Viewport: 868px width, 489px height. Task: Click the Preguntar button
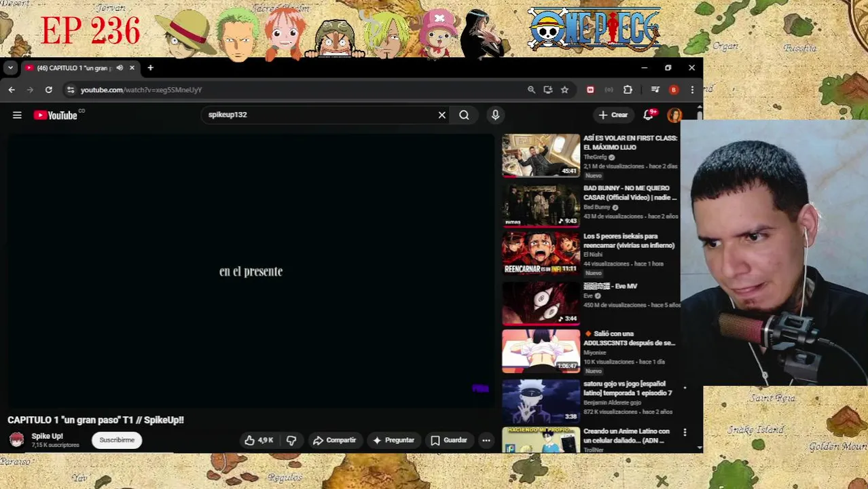(x=393, y=440)
